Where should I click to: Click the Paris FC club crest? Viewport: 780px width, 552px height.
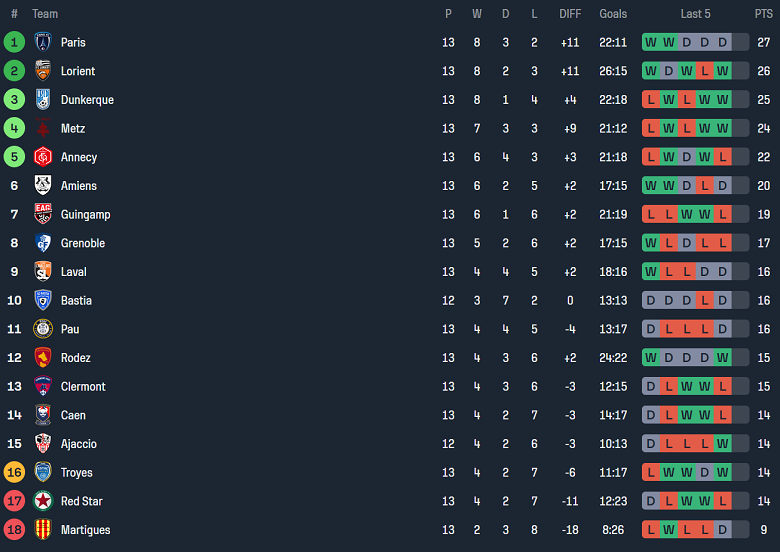click(43, 42)
